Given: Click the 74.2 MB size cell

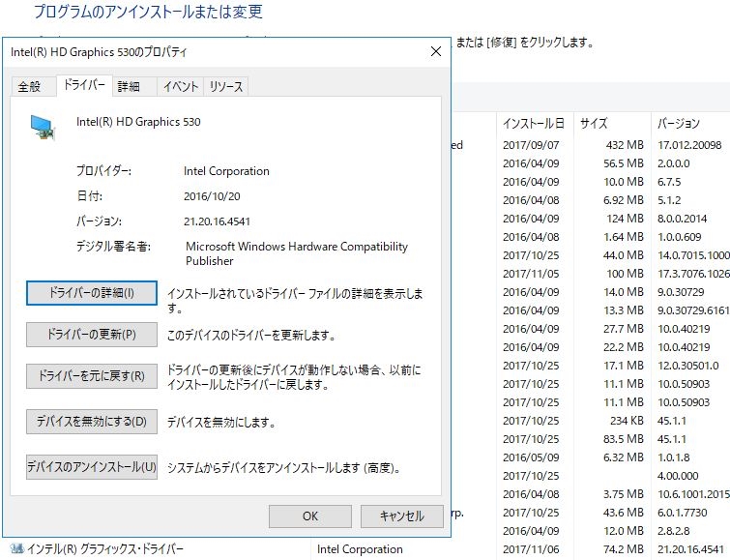Looking at the screenshot, I should coord(624,549).
